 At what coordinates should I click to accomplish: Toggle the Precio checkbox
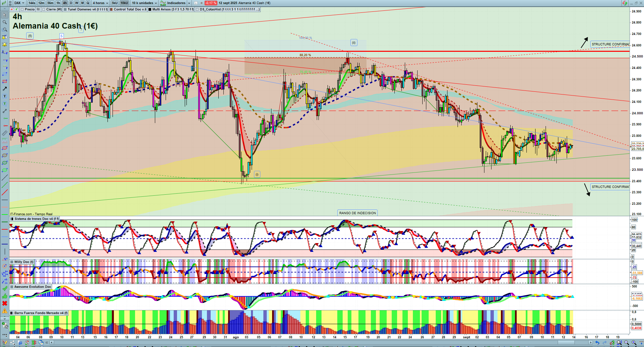(23, 9)
